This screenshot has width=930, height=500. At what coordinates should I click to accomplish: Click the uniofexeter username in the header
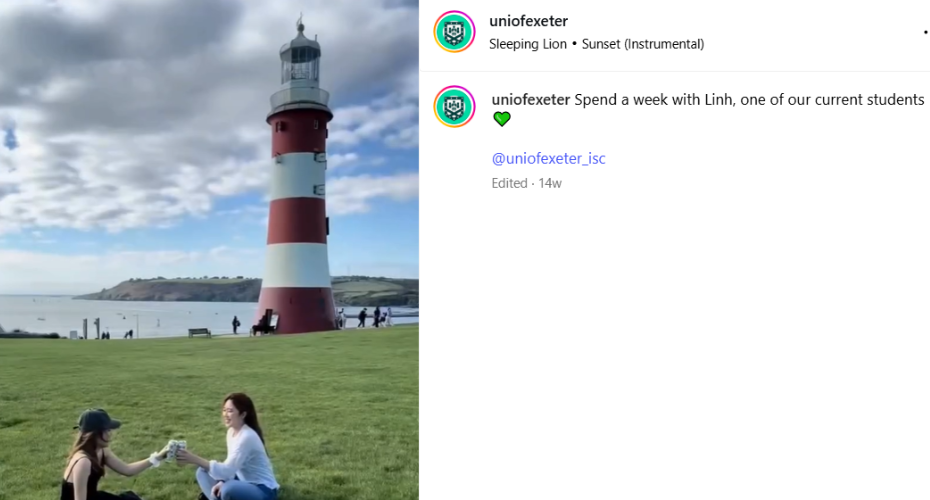click(528, 21)
